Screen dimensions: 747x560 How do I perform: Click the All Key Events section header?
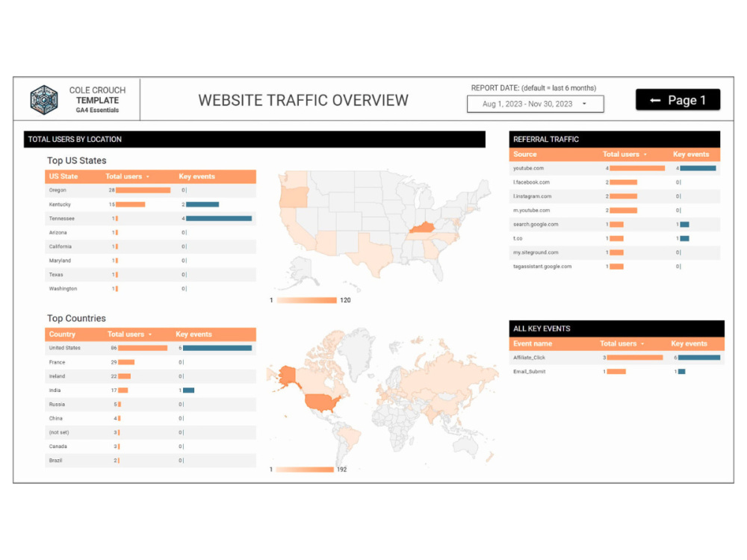point(617,329)
